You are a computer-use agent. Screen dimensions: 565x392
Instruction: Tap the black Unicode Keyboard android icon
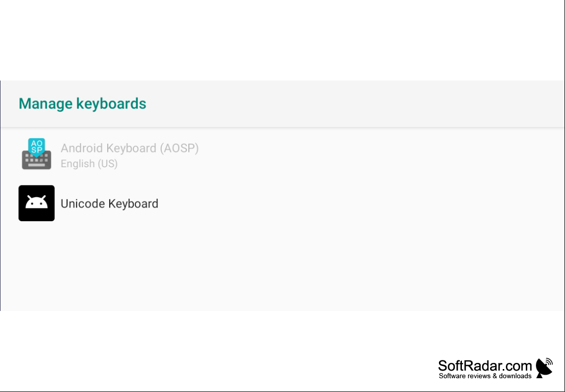(x=36, y=203)
